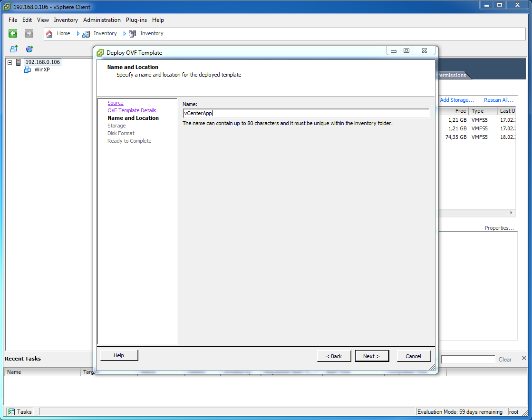Open the Edit menu
532x420 pixels.
pos(27,20)
